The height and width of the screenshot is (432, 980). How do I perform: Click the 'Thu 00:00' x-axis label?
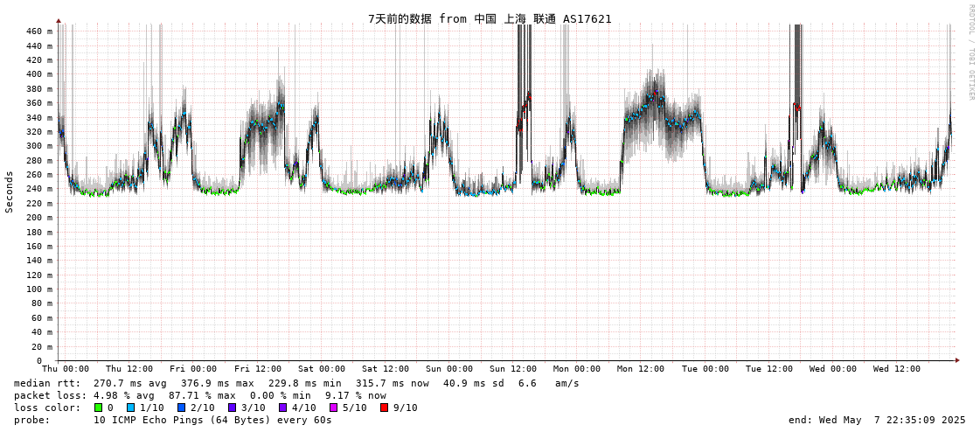click(x=66, y=369)
